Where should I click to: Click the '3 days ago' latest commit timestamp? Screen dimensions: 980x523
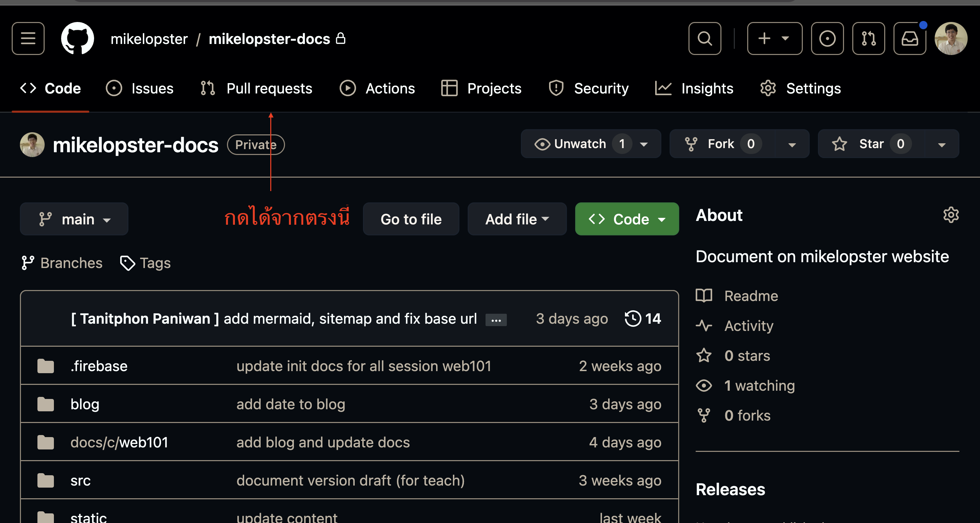[572, 319]
